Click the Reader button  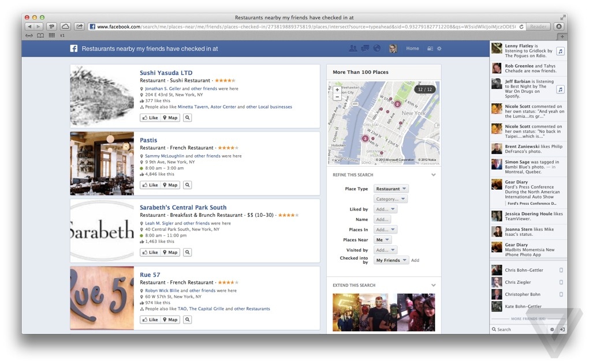(x=538, y=27)
